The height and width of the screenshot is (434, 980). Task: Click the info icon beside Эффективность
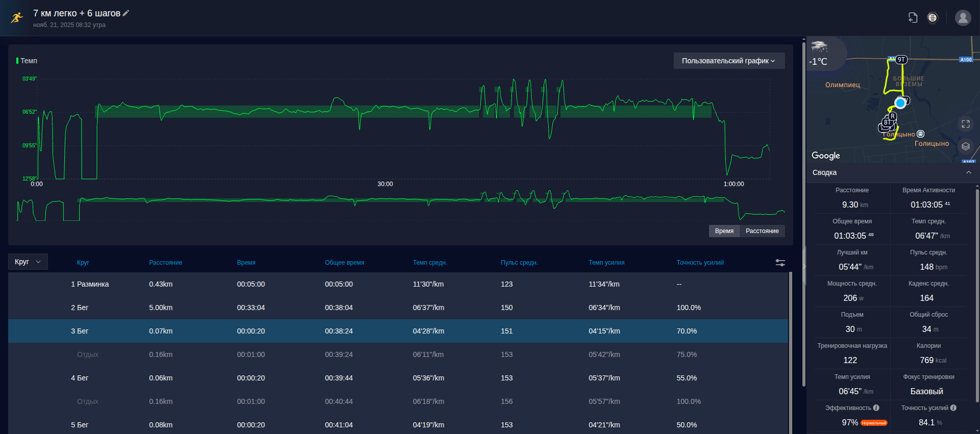(876, 408)
